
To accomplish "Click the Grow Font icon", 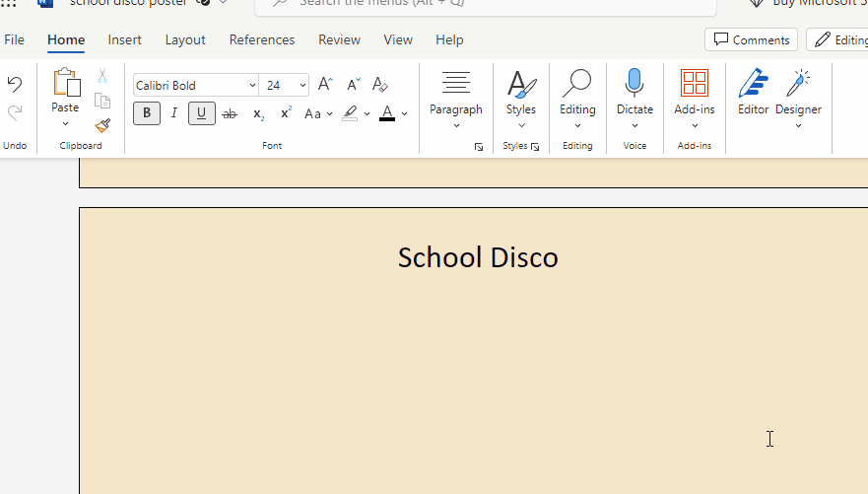I will 325,85.
